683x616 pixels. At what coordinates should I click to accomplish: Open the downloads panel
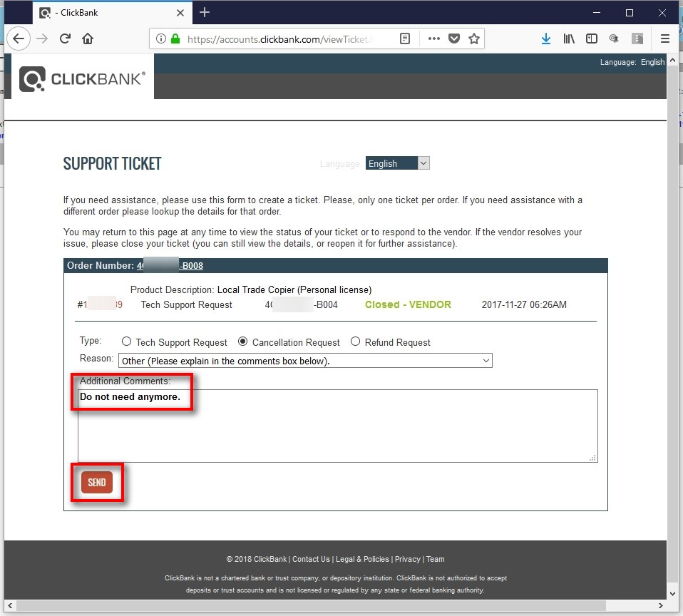tap(546, 38)
